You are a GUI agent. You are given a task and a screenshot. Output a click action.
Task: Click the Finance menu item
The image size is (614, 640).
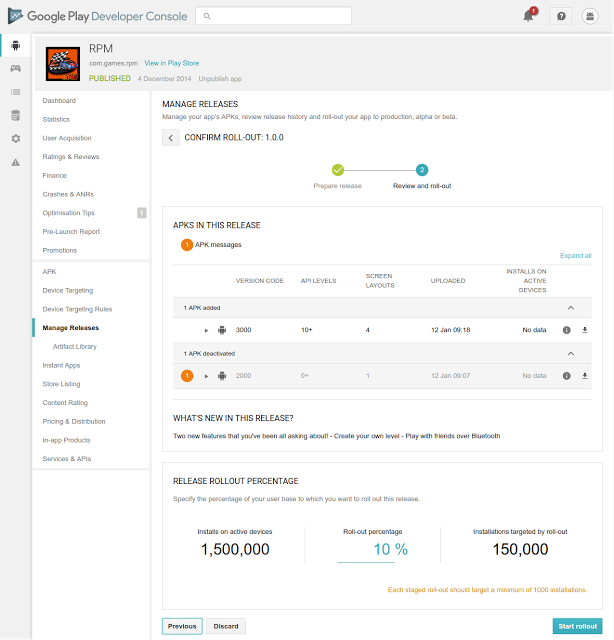pos(54,176)
